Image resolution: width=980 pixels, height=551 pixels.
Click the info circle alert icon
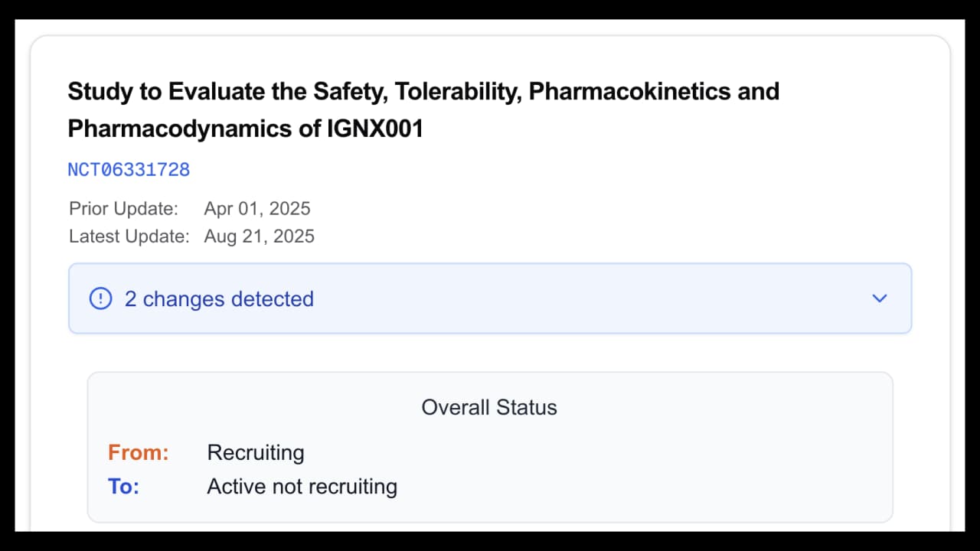[x=100, y=298]
